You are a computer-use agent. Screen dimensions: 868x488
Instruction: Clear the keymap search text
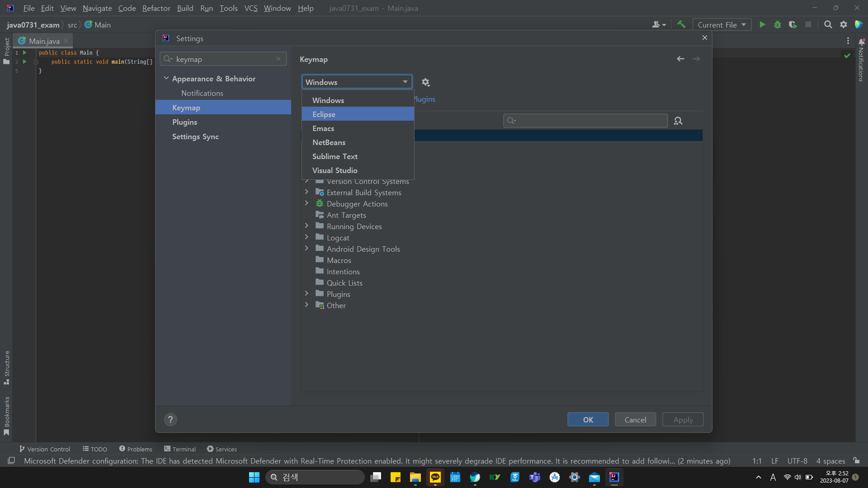278,59
